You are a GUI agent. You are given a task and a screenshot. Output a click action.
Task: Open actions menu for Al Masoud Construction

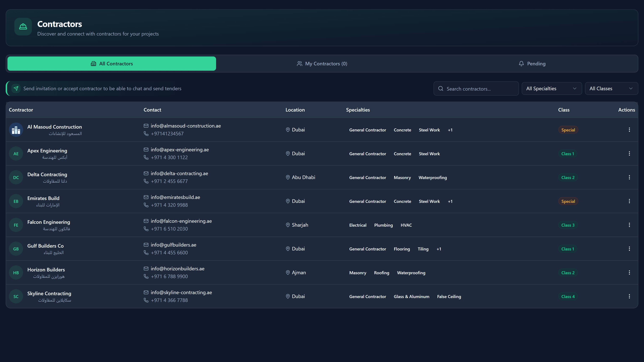point(629,130)
